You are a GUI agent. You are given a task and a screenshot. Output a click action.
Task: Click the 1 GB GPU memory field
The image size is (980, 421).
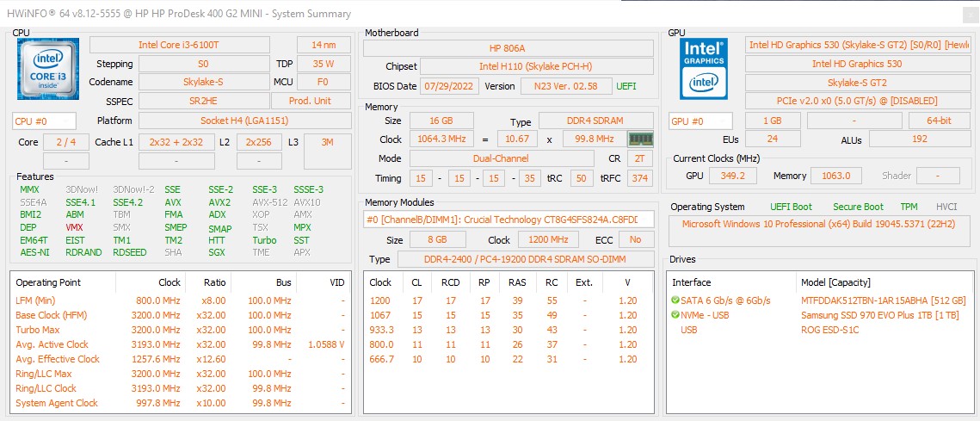(773, 121)
